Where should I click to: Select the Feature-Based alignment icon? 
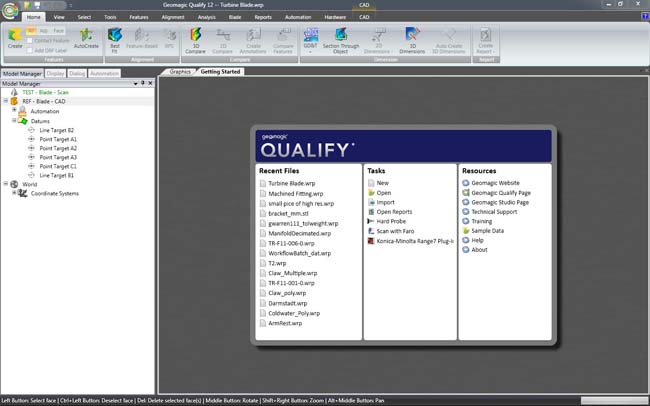tap(142, 35)
